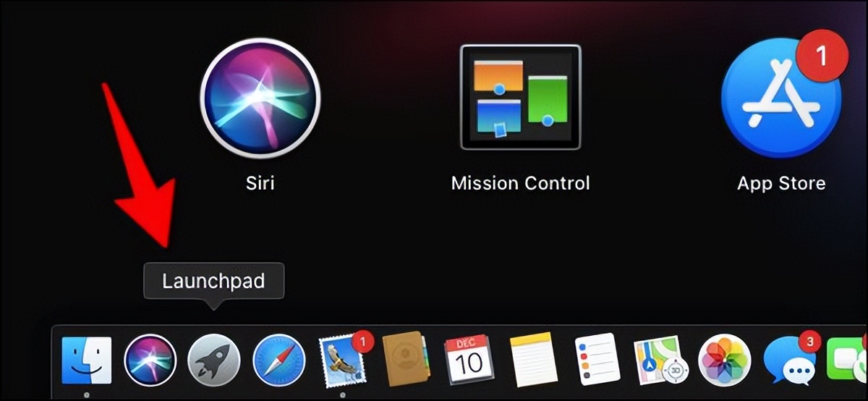Click the App Store label text
This screenshot has width=868, height=401.
(x=781, y=183)
